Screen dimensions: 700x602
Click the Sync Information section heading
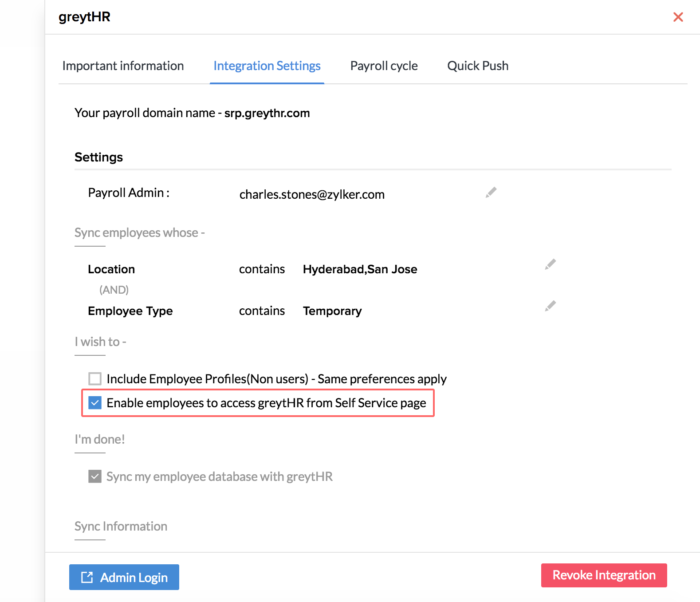121,527
